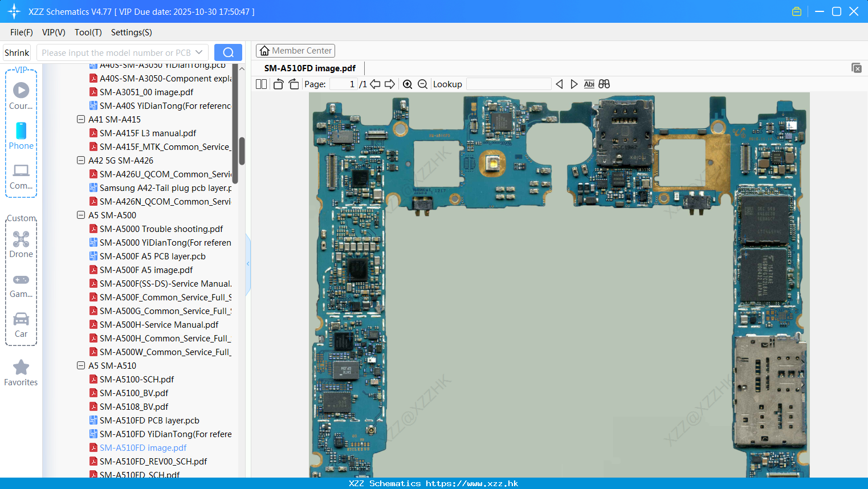Open the Tool(T) menu

tap(88, 32)
